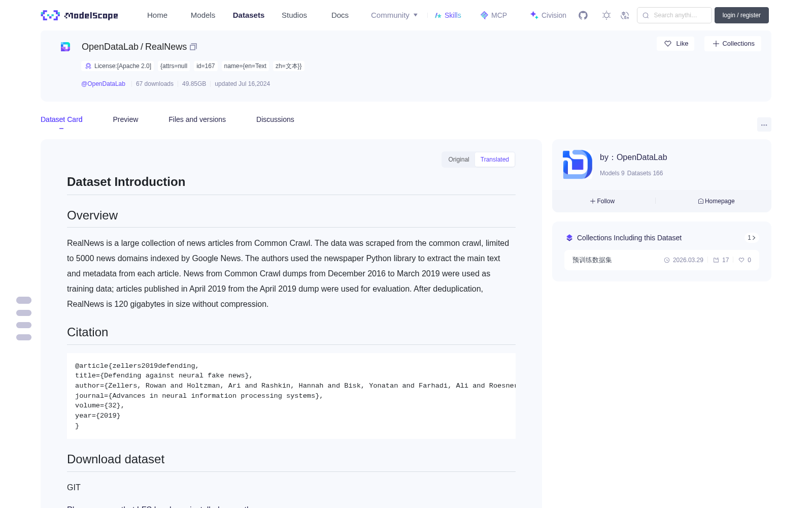This screenshot has width=812, height=508.
Task: Go to the Discussions tab
Action: 275,119
